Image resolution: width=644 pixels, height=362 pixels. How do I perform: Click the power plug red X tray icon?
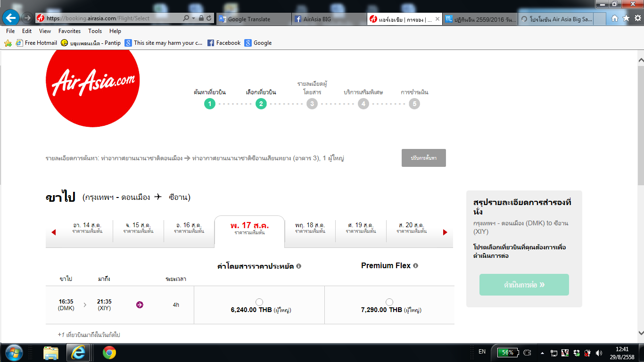[x=588, y=353]
